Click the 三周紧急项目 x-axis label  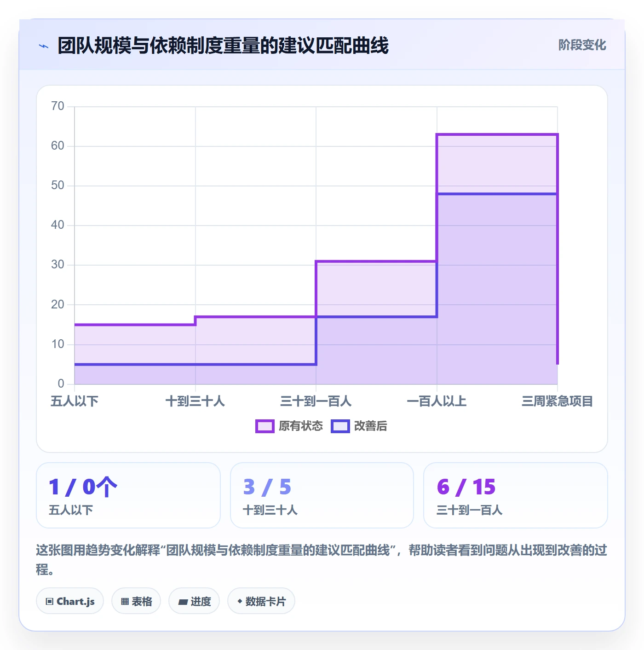(558, 401)
